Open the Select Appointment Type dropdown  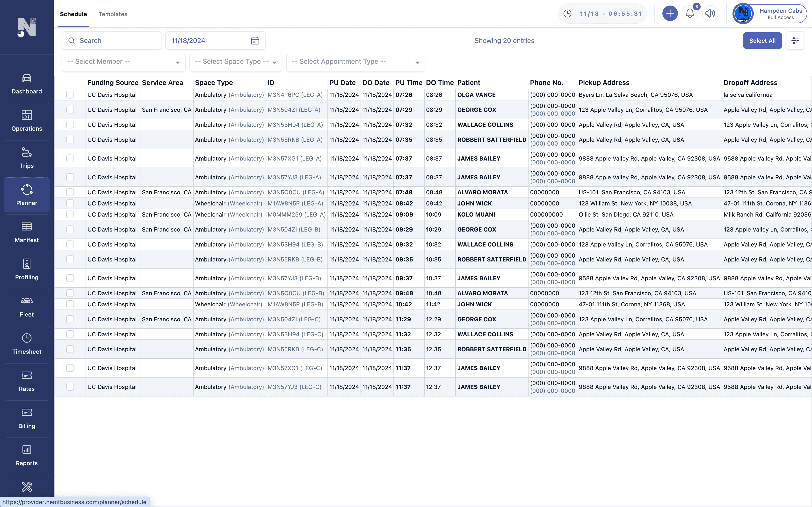point(355,62)
